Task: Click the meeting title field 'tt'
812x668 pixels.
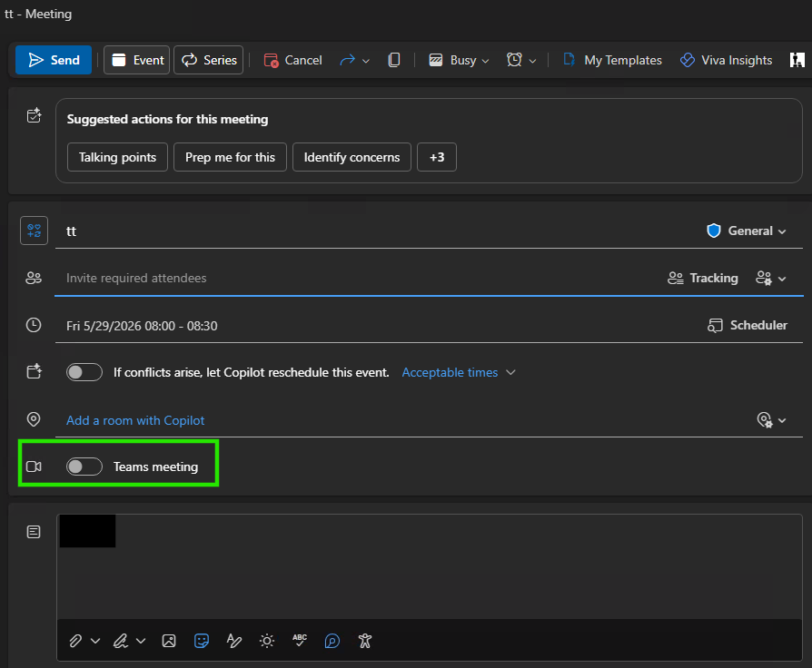Action: [381, 231]
